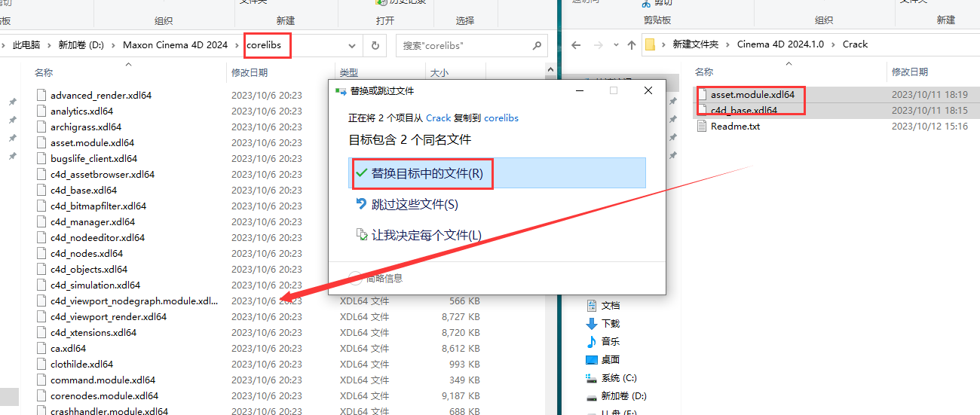Choose 替换目标中的文件(R) option

(x=427, y=174)
